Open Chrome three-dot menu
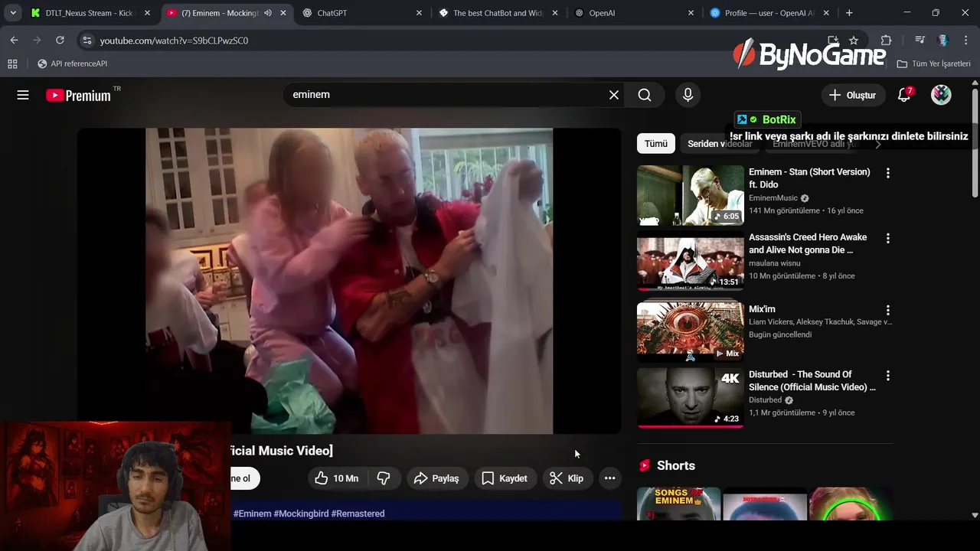Image resolution: width=980 pixels, height=551 pixels. coord(965,40)
